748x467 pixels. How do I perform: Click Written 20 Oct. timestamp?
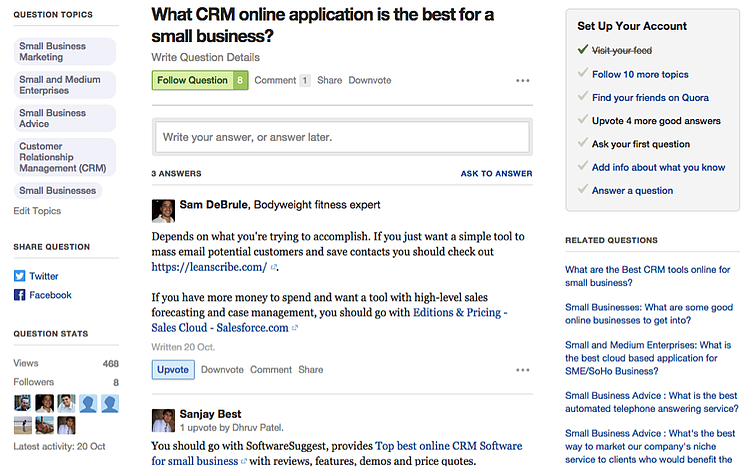183,347
